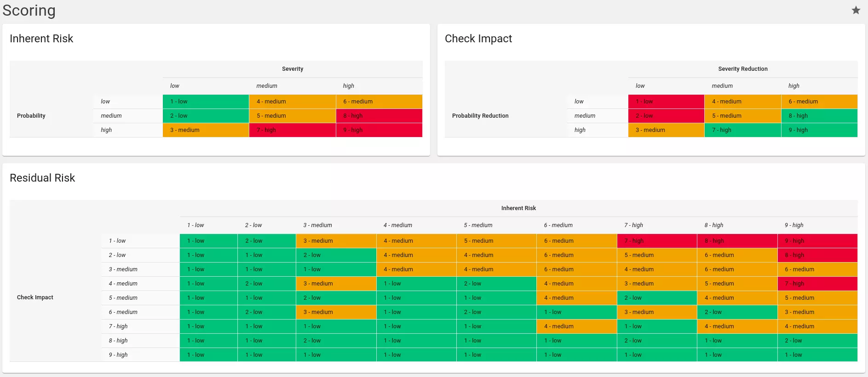This screenshot has width=868, height=377.
Task: Click 'Inherent Risk' column group header in Residual Risk table
Action: pyautogui.click(x=518, y=208)
